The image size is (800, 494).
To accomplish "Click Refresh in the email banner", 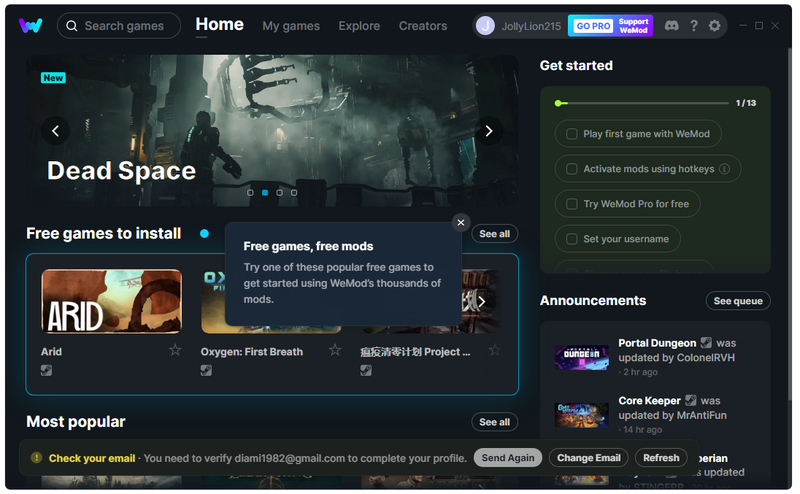I will coord(661,458).
